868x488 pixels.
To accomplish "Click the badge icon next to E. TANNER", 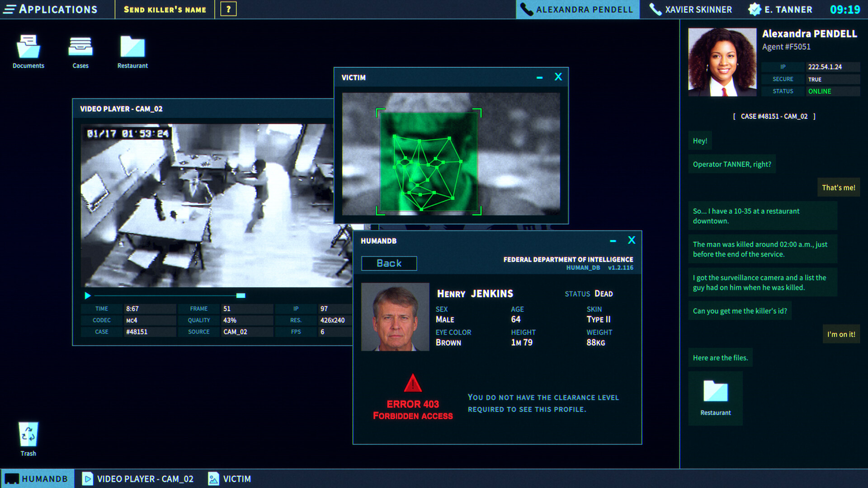I will tap(754, 8).
